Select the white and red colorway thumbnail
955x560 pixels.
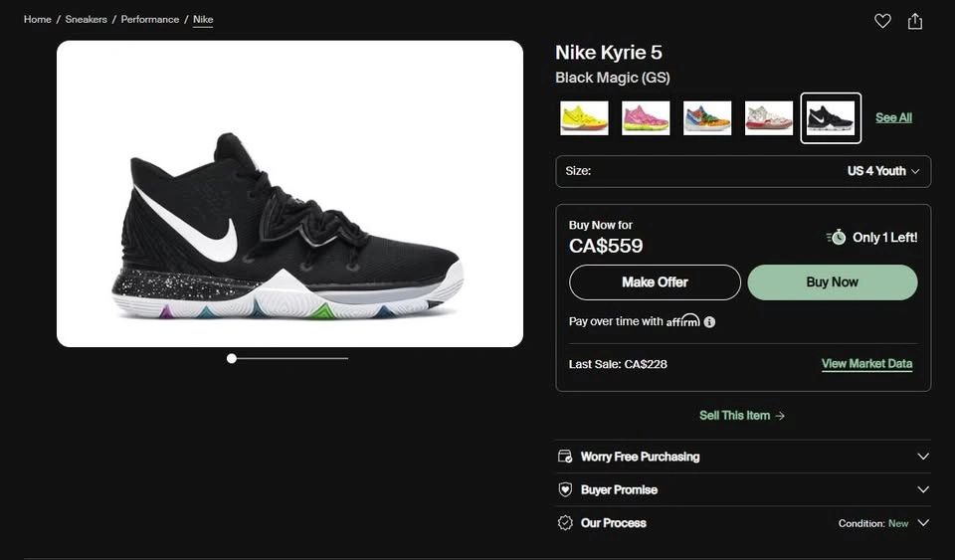pos(769,118)
